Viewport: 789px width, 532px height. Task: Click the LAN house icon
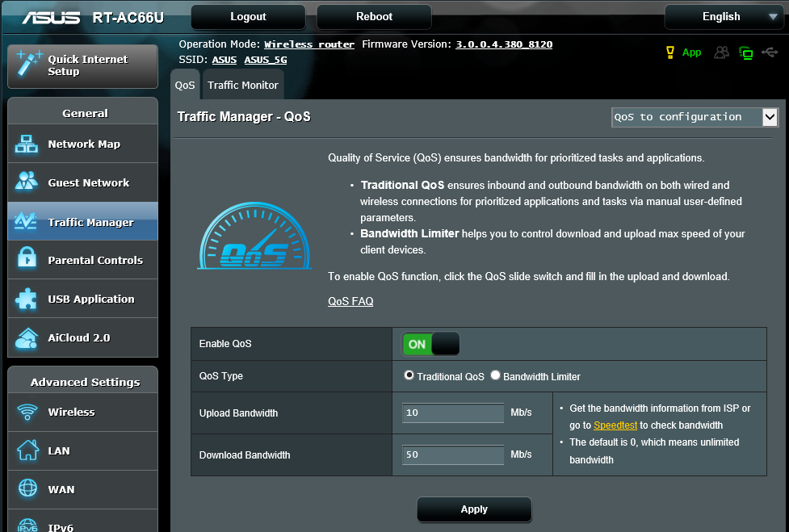(27, 450)
